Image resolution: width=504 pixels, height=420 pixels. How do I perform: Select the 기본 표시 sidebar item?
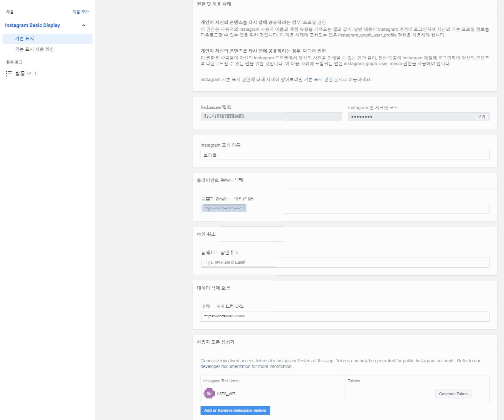[47, 39]
